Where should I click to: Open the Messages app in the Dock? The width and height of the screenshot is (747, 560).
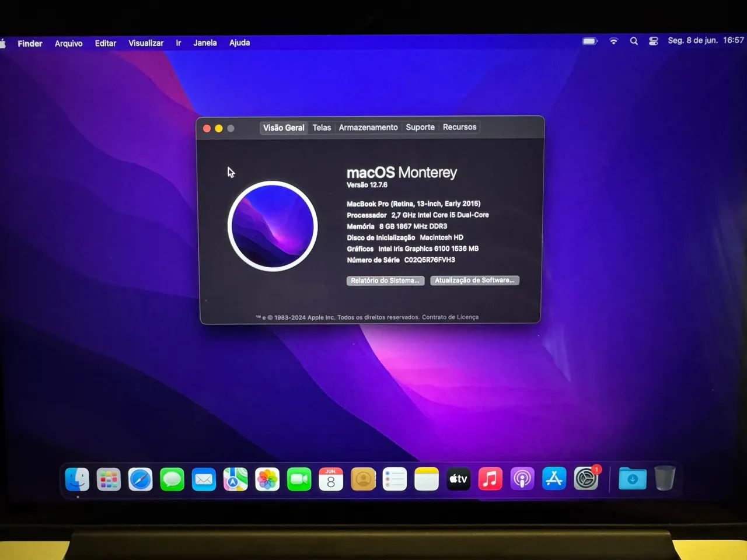(172, 480)
